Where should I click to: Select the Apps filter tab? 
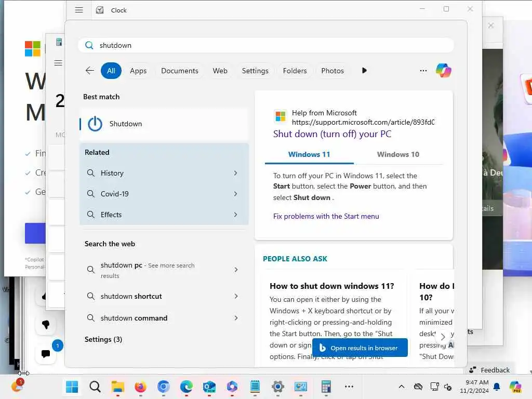[138, 71]
